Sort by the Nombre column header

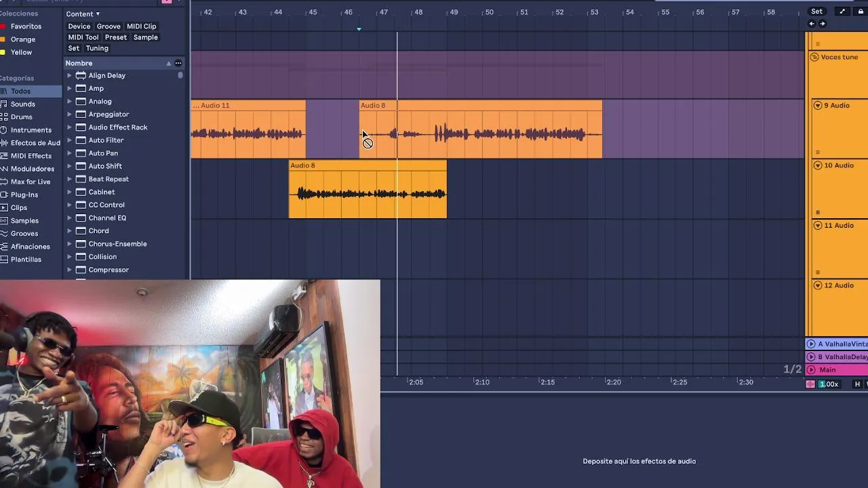[79, 63]
